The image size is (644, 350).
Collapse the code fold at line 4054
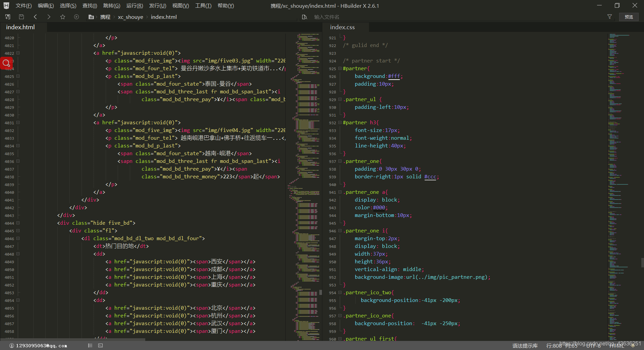pos(18,300)
